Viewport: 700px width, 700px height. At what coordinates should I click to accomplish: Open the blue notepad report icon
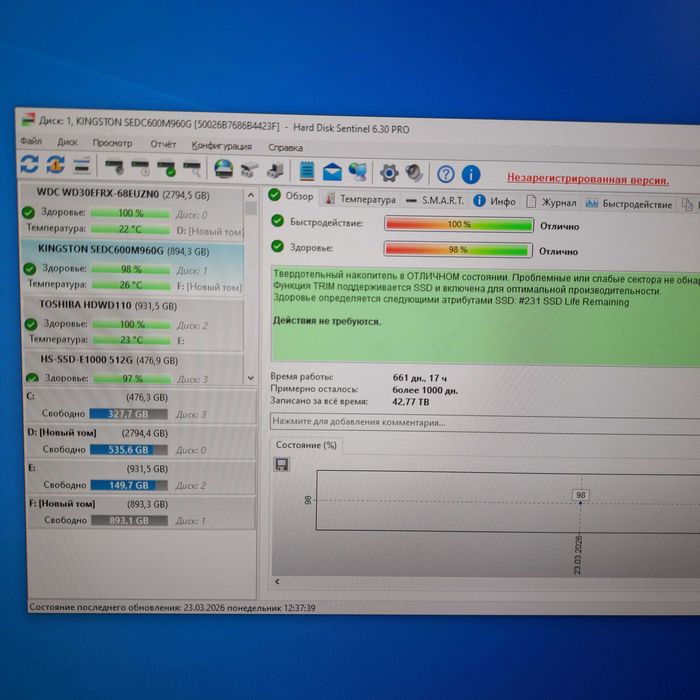307,171
